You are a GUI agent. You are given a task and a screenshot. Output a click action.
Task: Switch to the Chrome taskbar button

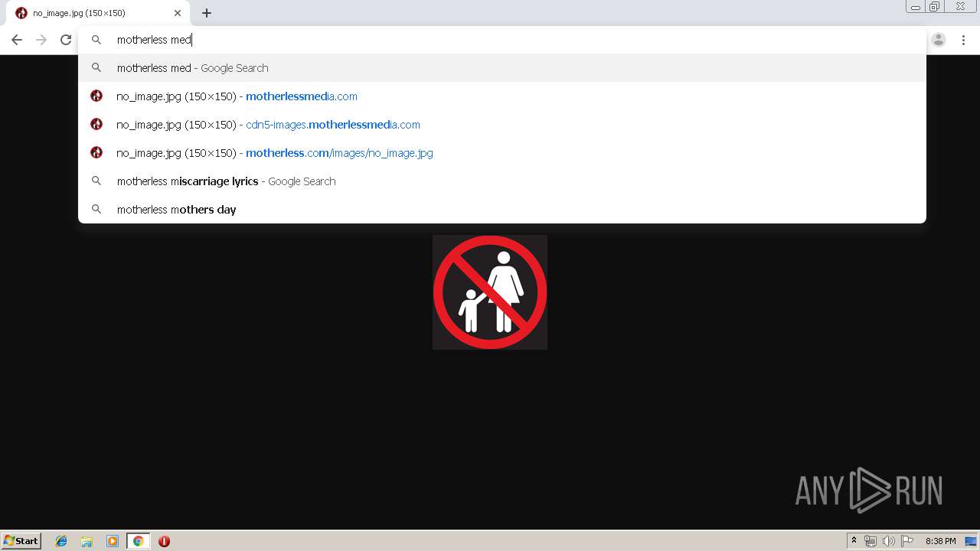click(x=138, y=541)
